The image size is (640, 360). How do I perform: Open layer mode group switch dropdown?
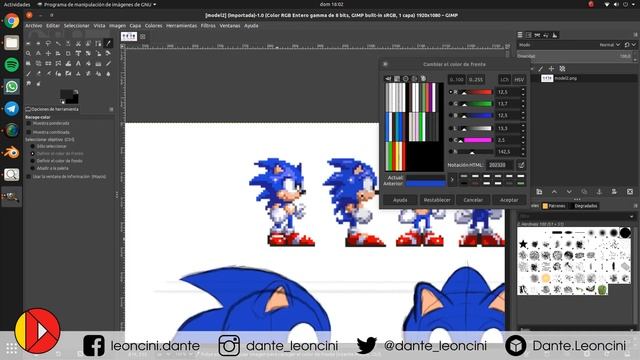[x=629, y=45]
